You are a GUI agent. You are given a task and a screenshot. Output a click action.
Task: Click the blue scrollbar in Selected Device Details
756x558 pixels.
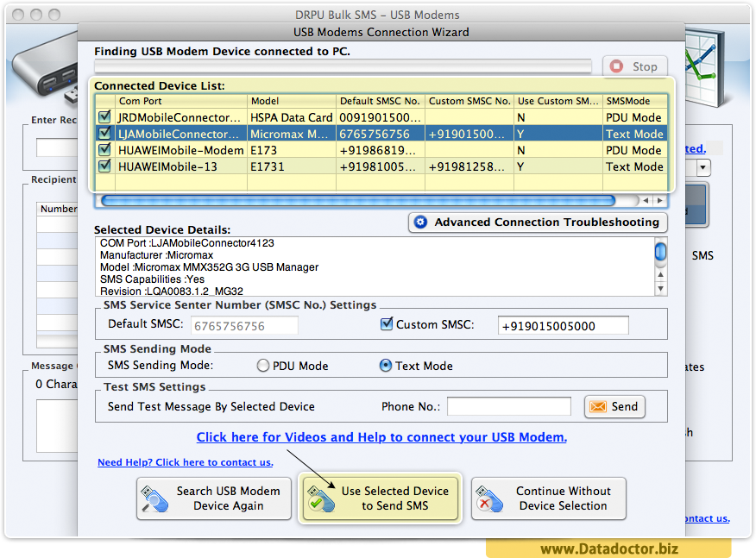[658, 251]
